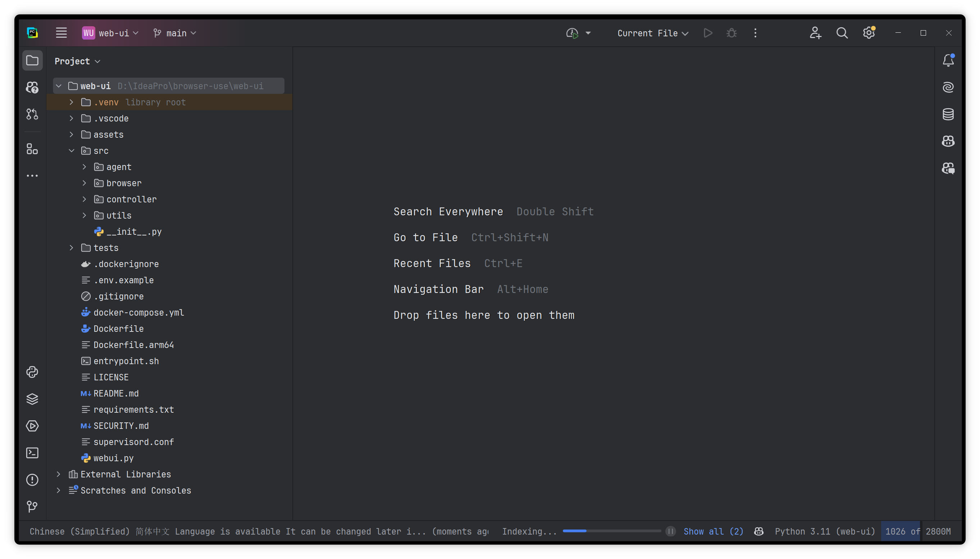Collapse the src folder
This screenshot has height=559, width=980.
[x=72, y=151]
